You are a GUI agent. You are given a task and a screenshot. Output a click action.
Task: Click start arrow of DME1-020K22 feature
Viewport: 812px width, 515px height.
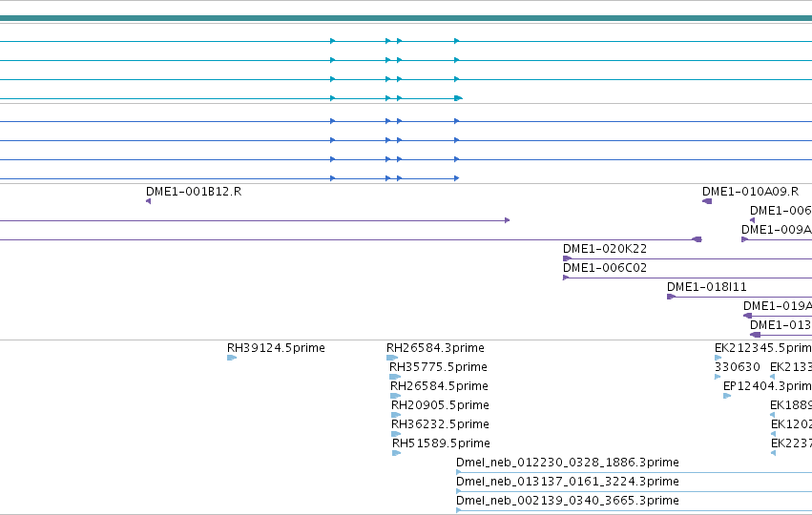[568, 258]
